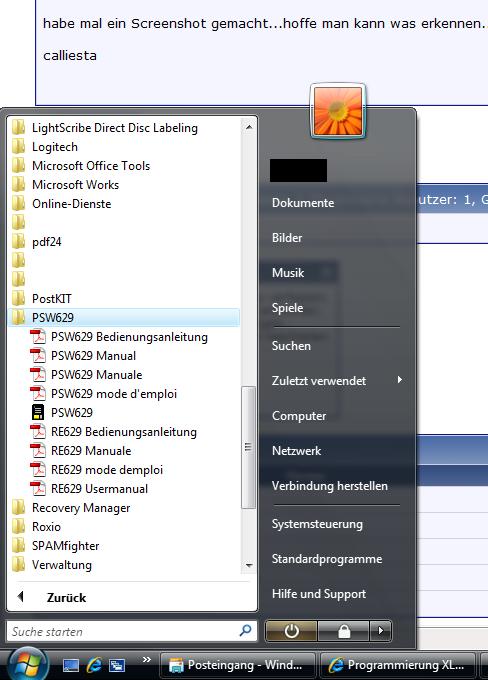
Task: Open Standardprogramme
Action: tap(327, 559)
